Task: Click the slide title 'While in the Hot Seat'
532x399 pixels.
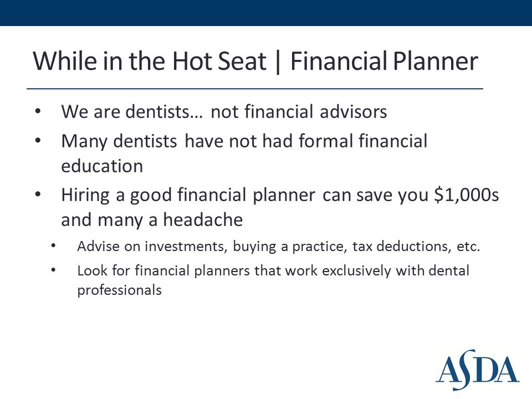Action: pos(150,61)
